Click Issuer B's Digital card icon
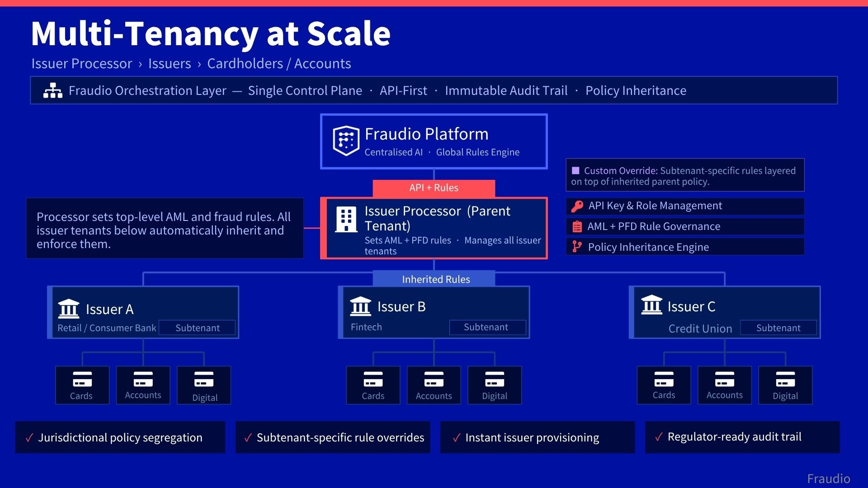Image resolution: width=868 pixels, height=488 pixels. (495, 380)
